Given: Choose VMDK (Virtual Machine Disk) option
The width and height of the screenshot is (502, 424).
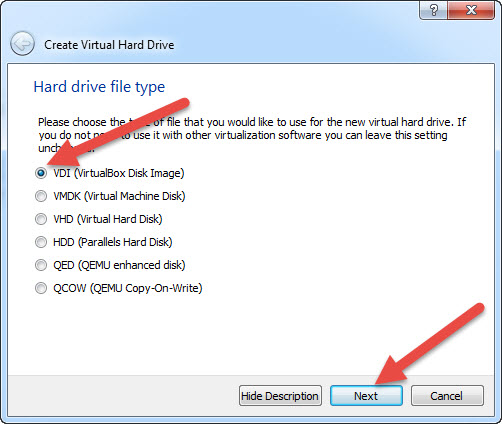Looking at the screenshot, I should click(x=110, y=196).
